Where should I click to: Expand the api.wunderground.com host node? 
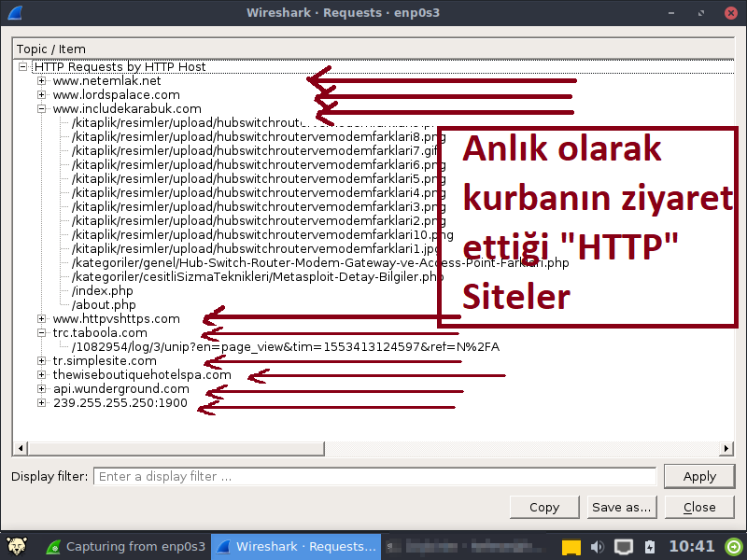[41, 388]
